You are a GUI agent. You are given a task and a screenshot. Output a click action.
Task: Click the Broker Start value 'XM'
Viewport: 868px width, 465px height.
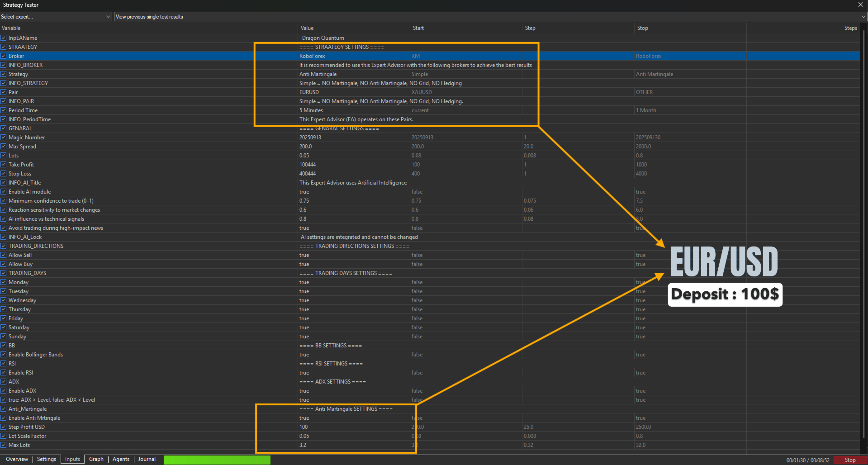pyautogui.click(x=416, y=56)
